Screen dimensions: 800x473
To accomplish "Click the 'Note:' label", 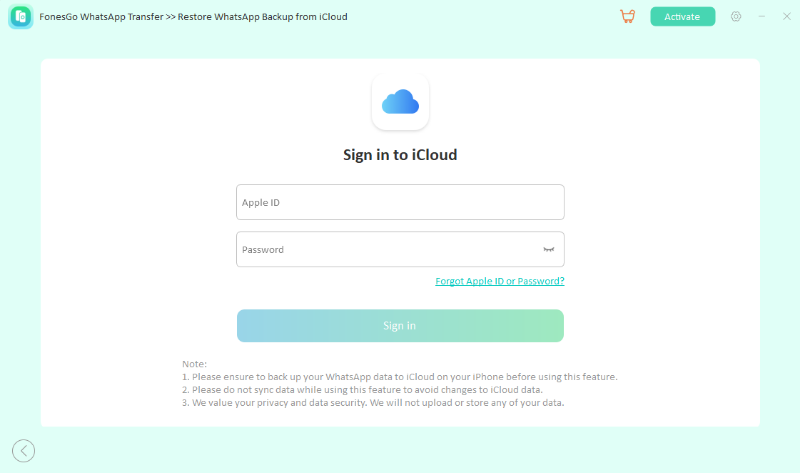I will click(194, 364).
